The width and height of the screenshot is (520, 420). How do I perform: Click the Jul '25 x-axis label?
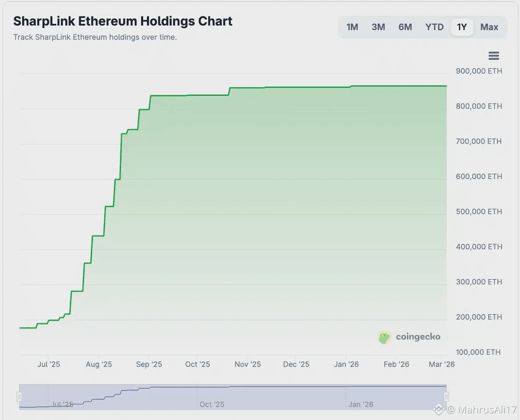click(48, 364)
